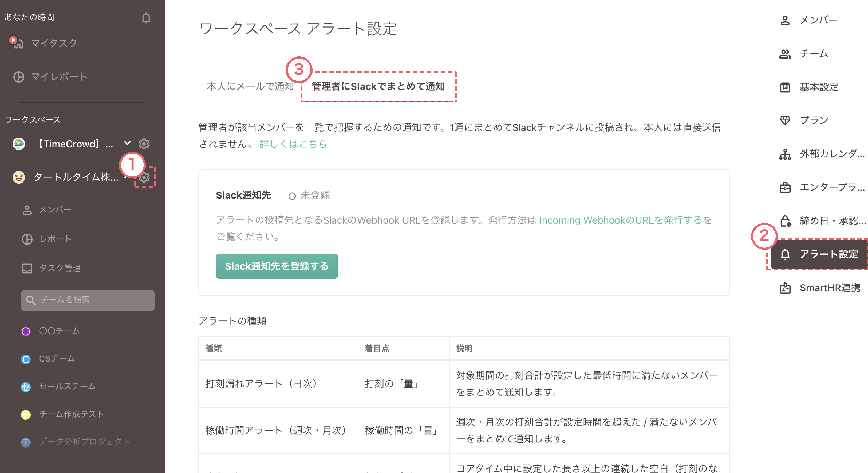This screenshot has width=868, height=473.
Task: Open マイレポート pie chart icon
Action: click(19, 77)
